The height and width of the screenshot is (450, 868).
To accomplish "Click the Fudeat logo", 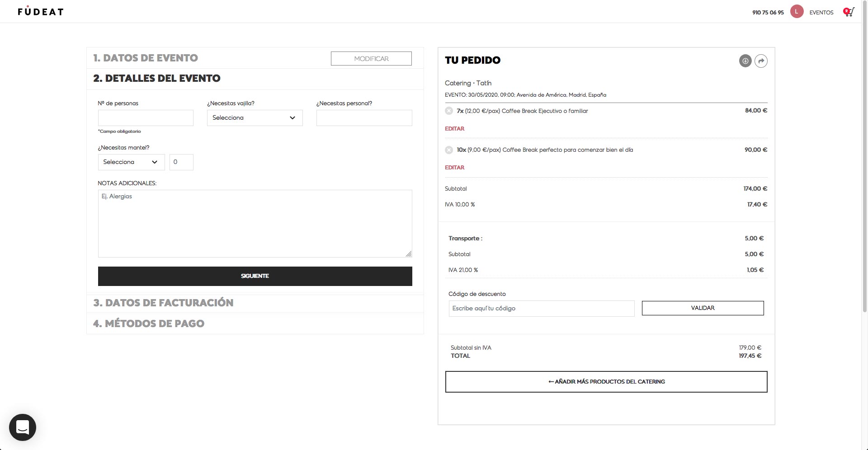I will pyautogui.click(x=41, y=11).
